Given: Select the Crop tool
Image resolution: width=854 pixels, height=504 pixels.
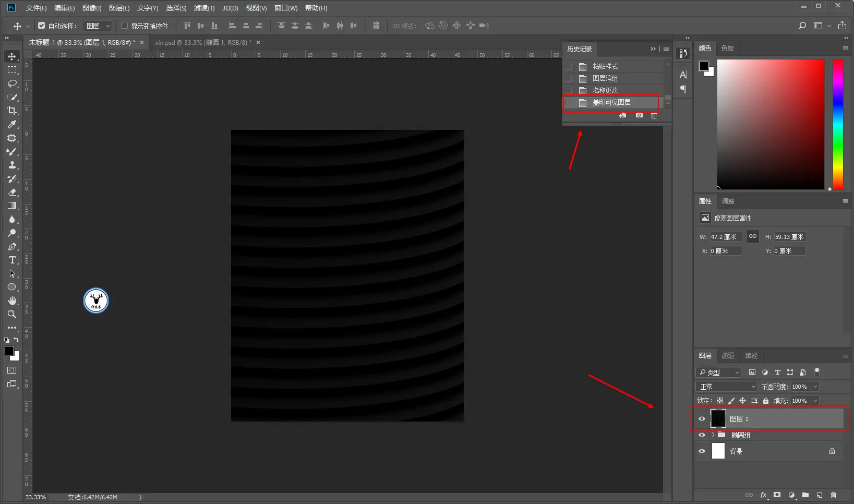Looking at the screenshot, I should click(11, 111).
